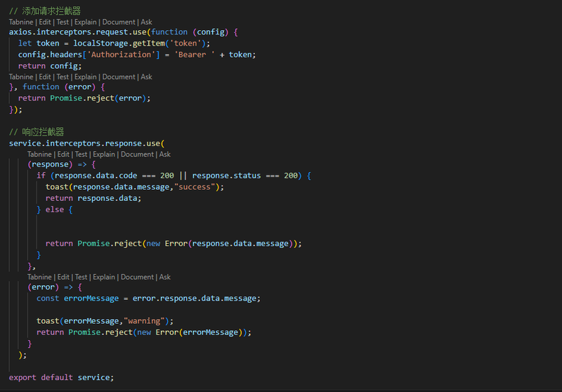Click Ask lens above '(response) => {'
The width and height of the screenshot is (562, 392).
165,155
